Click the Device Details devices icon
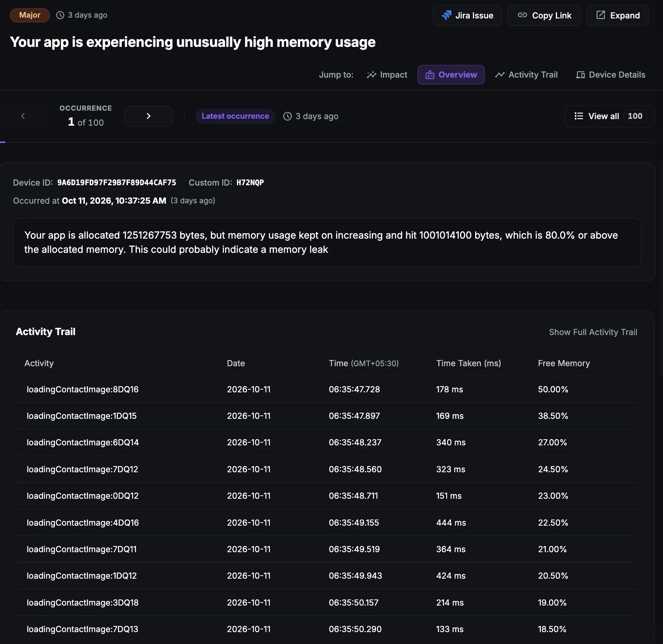The height and width of the screenshot is (644, 663). click(580, 75)
